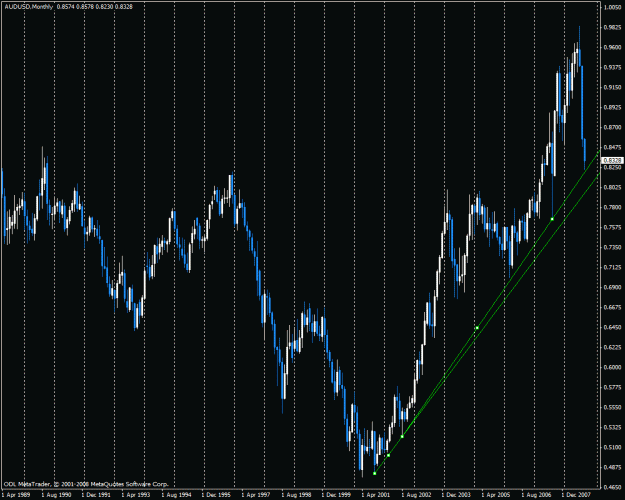
Task: Click the 1 Apr 1989 date label
Action: point(16,495)
